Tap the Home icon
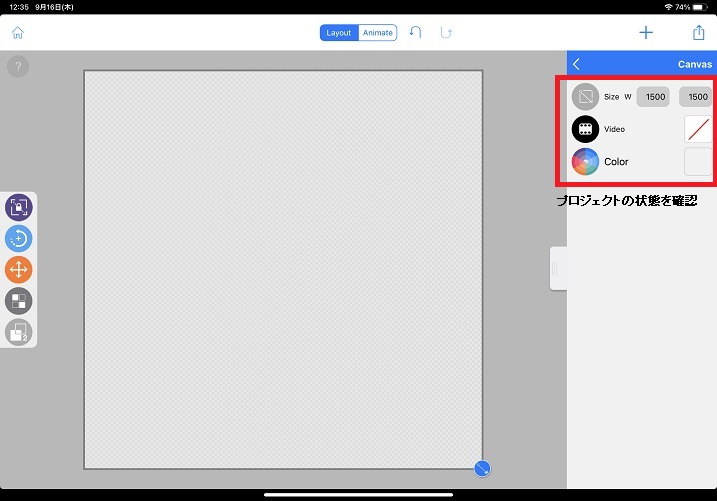 tap(17, 33)
